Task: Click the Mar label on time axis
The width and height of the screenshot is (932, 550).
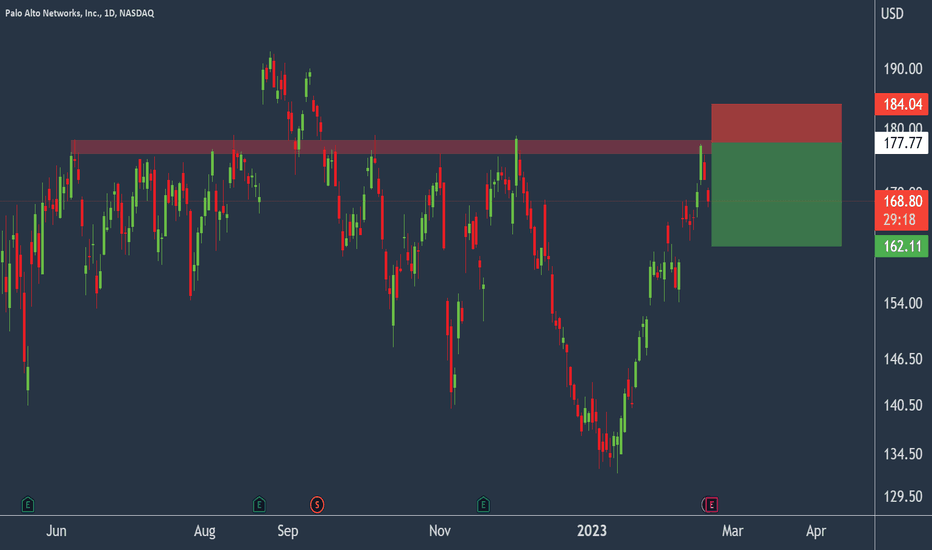Action: tap(732, 531)
